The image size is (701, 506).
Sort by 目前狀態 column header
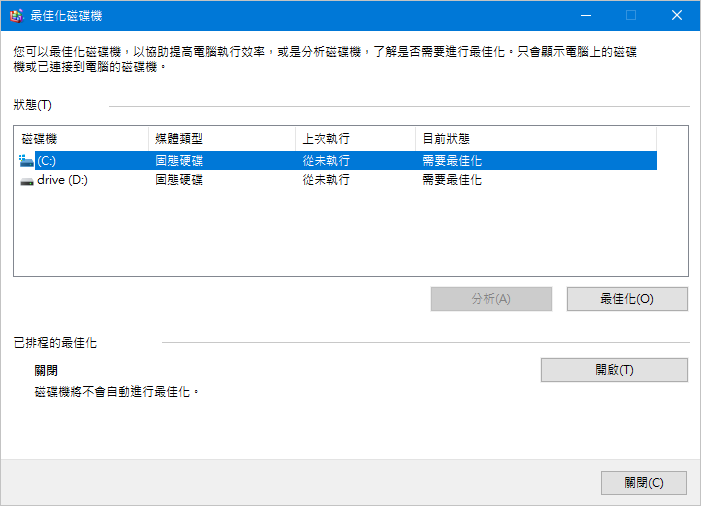(x=536, y=139)
